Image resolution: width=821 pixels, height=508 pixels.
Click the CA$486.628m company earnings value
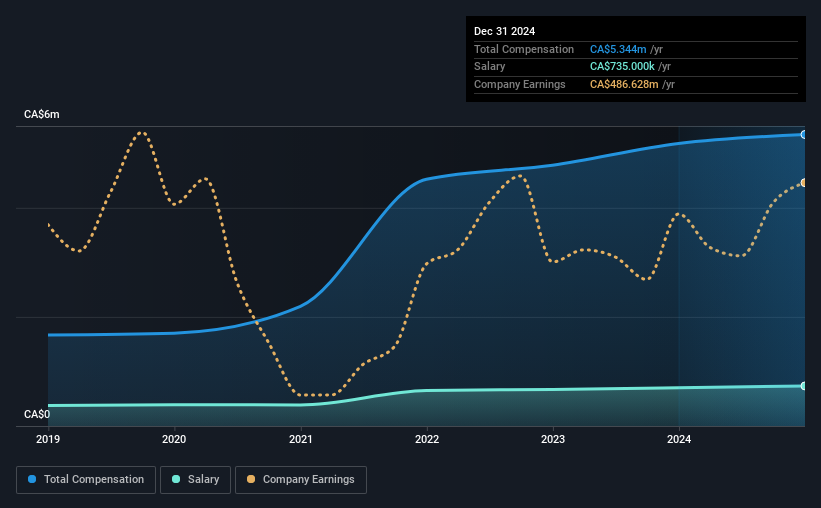click(x=624, y=84)
